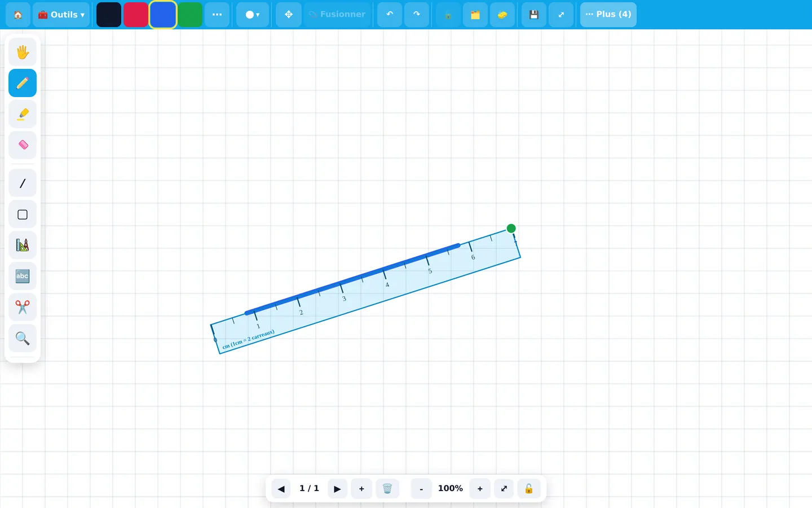
Task: Click the yellow sponge icon
Action: (x=502, y=15)
